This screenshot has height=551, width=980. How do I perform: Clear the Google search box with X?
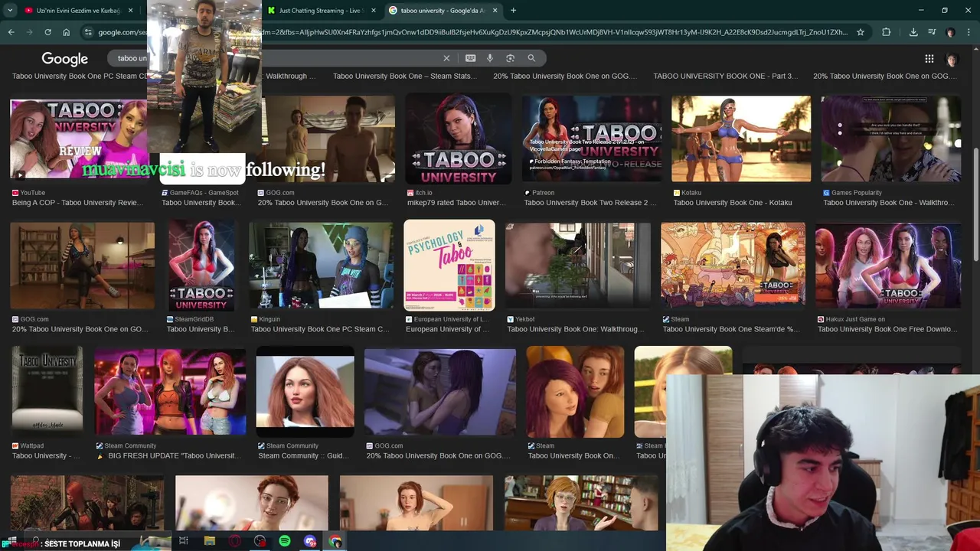[x=446, y=58]
